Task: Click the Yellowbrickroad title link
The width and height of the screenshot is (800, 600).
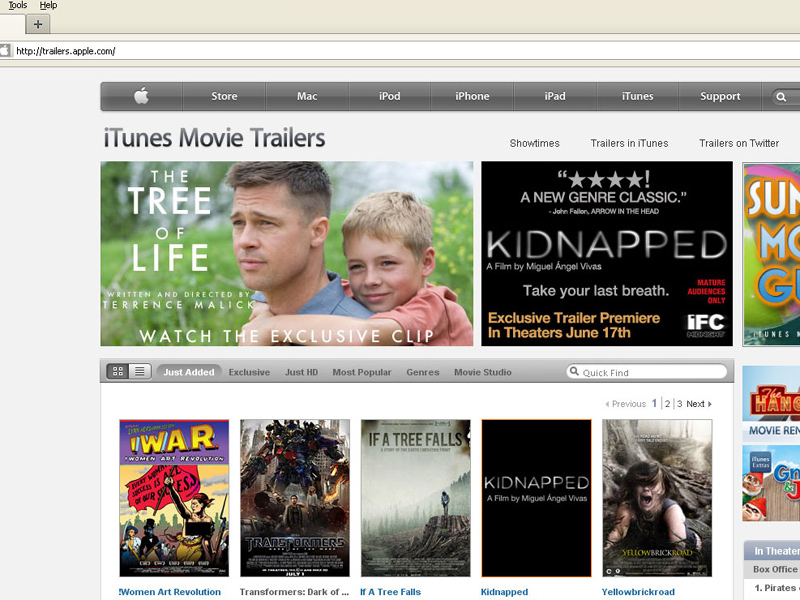Action: click(x=638, y=592)
